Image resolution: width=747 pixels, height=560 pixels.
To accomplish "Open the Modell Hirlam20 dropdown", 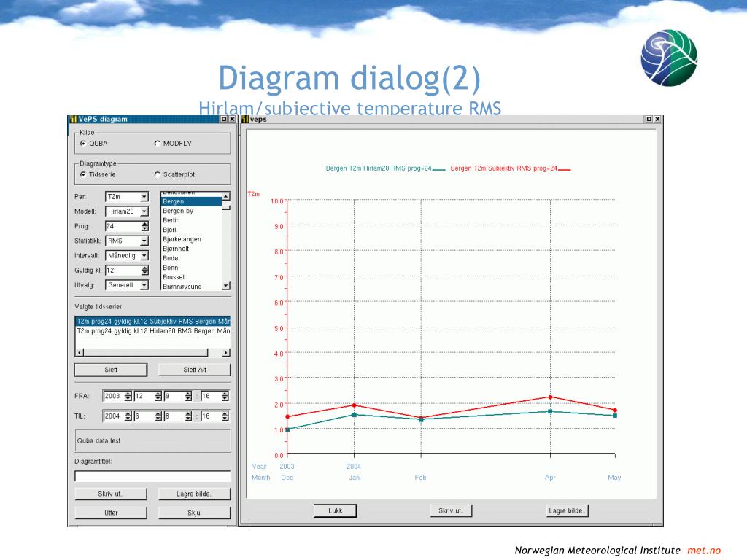I will 144,211.
